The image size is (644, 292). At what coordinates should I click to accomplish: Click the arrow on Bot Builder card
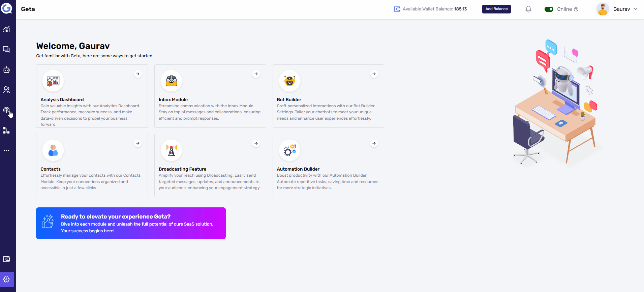click(374, 74)
